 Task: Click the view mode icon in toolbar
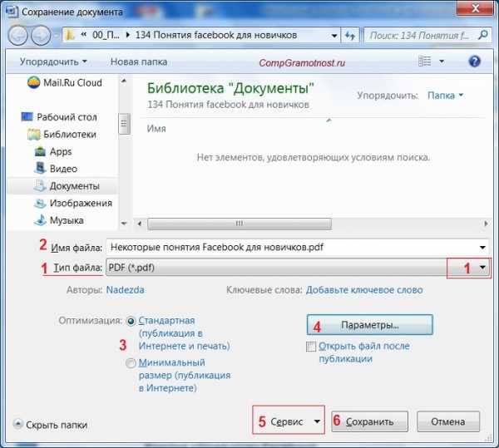(x=424, y=61)
